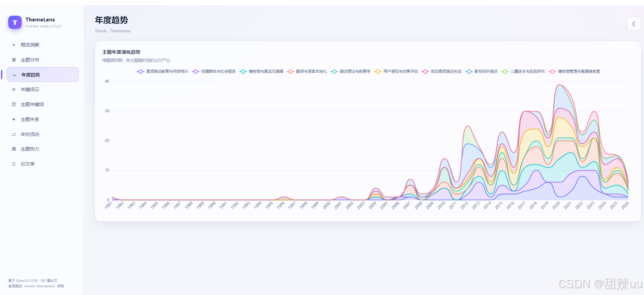644x295 pixels.
Task: Open the 主题关系 sidebar page
Action: pyautogui.click(x=42, y=119)
